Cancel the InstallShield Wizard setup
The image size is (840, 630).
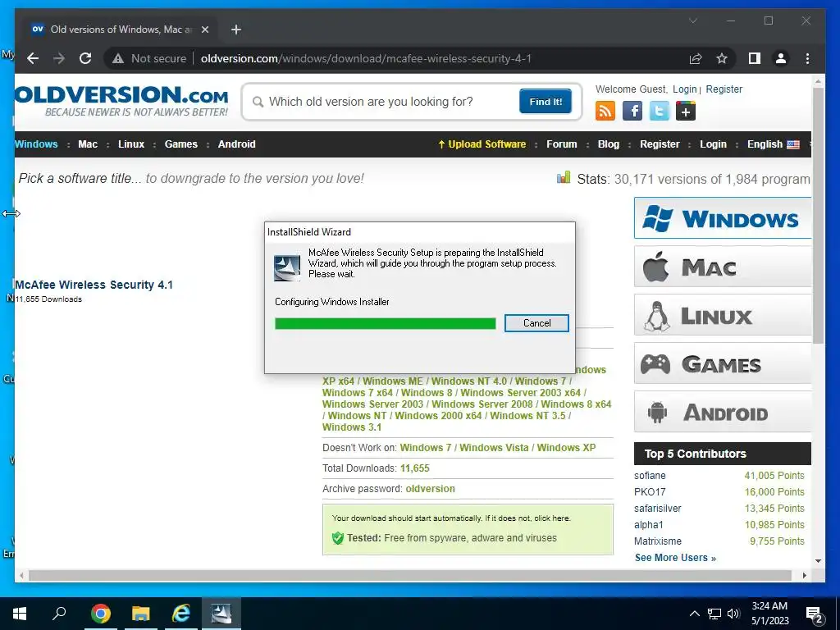coord(536,323)
